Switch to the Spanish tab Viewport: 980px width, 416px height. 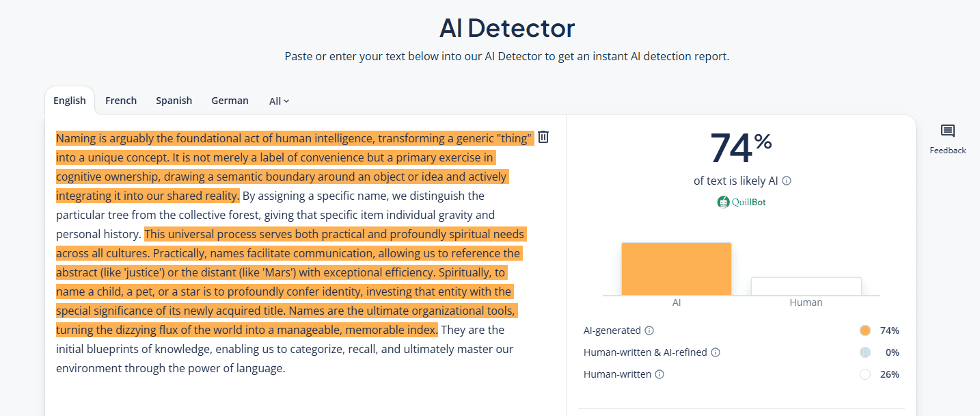[174, 101]
